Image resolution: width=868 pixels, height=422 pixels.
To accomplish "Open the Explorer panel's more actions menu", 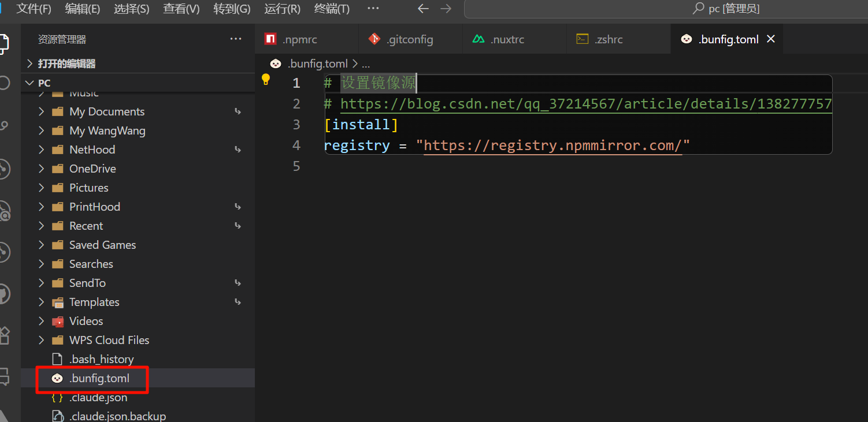I will (236, 39).
